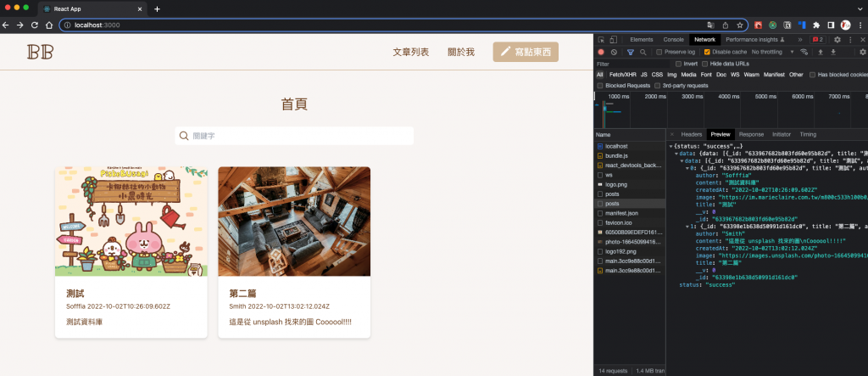Image resolution: width=868 pixels, height=376 pixels.
Task: Check the Has blocked cookies checkbox
Action: [812, 75]
